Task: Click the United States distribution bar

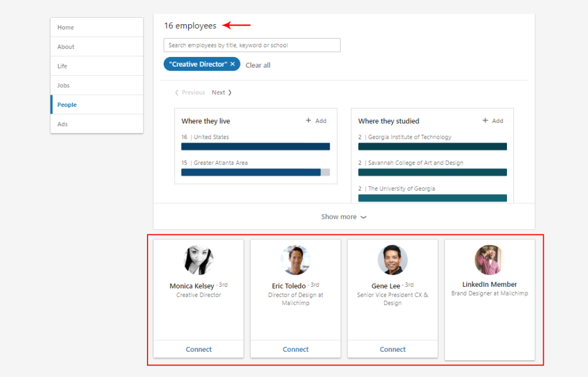Action: click(x=255, y=147)
